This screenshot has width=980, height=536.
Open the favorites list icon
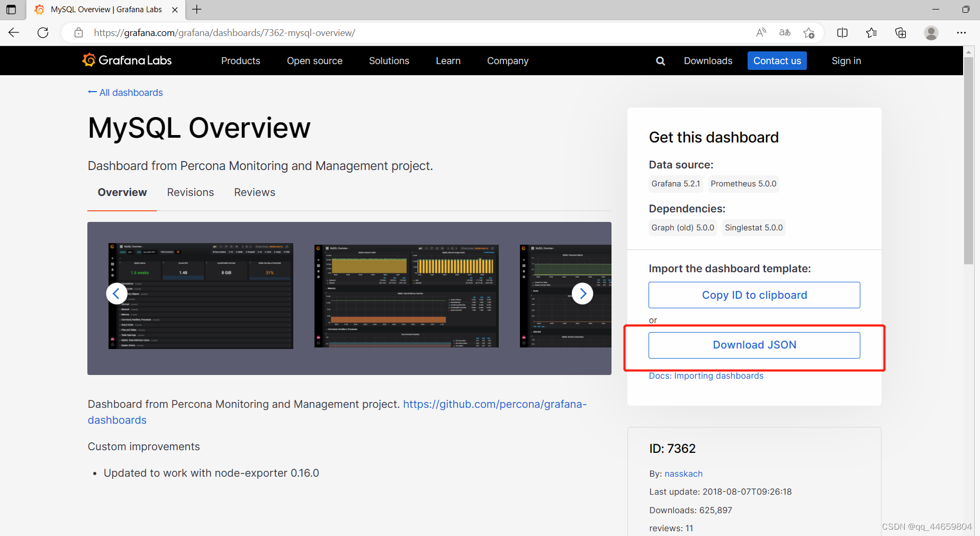point(871,33)
